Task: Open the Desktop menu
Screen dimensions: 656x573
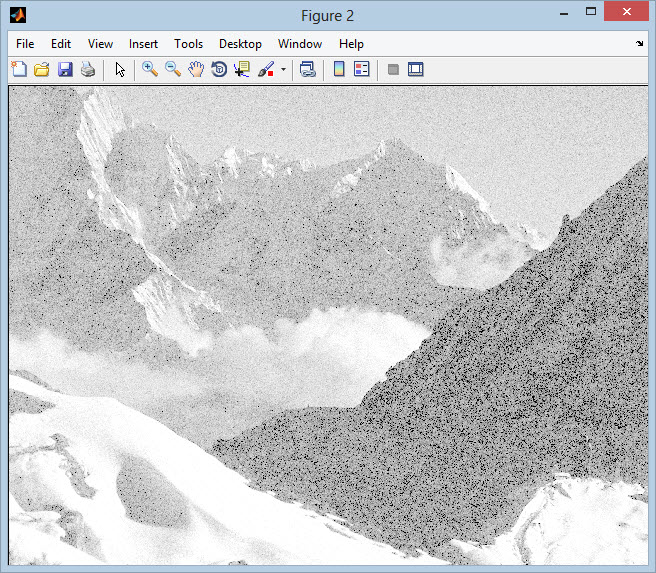Action: click(x=241, y=44)
